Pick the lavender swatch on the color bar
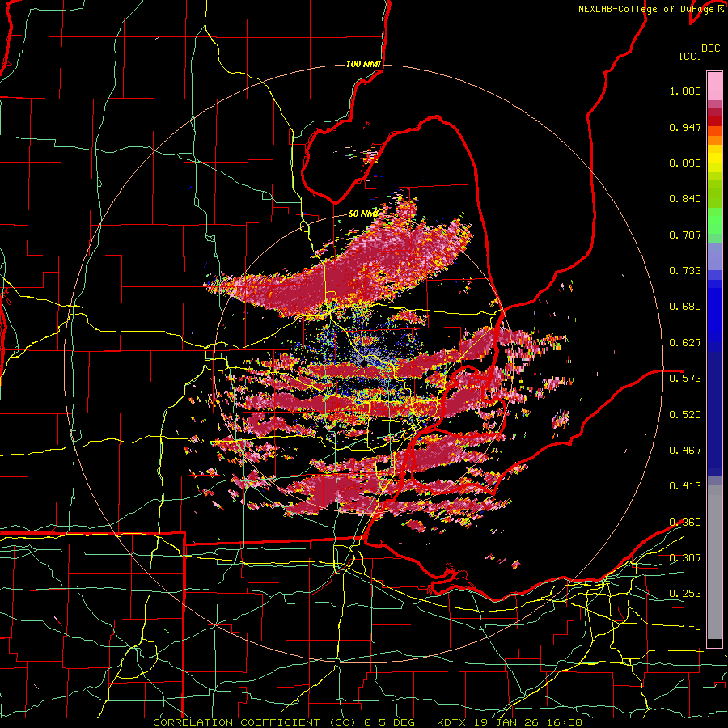Screen dimensions: 728x728 point(714,256)
